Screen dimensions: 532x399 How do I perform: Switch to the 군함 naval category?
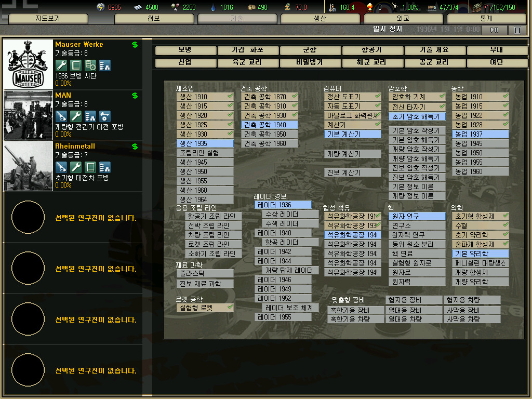[310, 50]
